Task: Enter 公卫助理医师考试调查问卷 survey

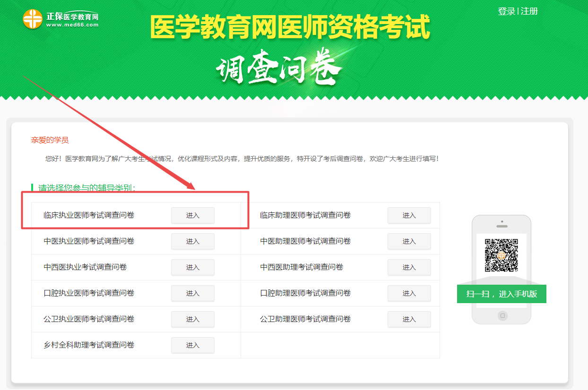Action: coord(409,319)
